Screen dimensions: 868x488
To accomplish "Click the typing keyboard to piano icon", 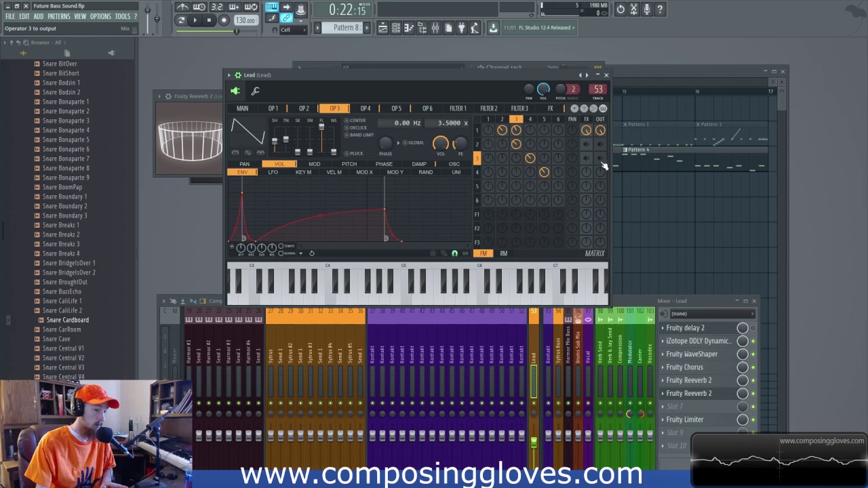I will 272,7.
